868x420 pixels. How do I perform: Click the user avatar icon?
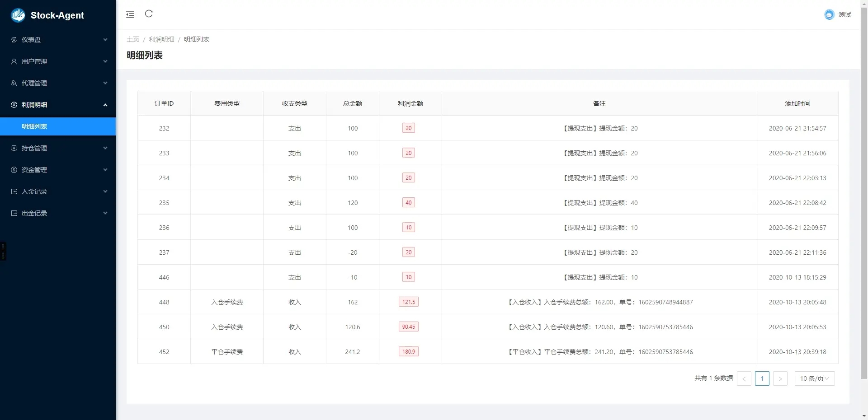click(x=829, y=14)
